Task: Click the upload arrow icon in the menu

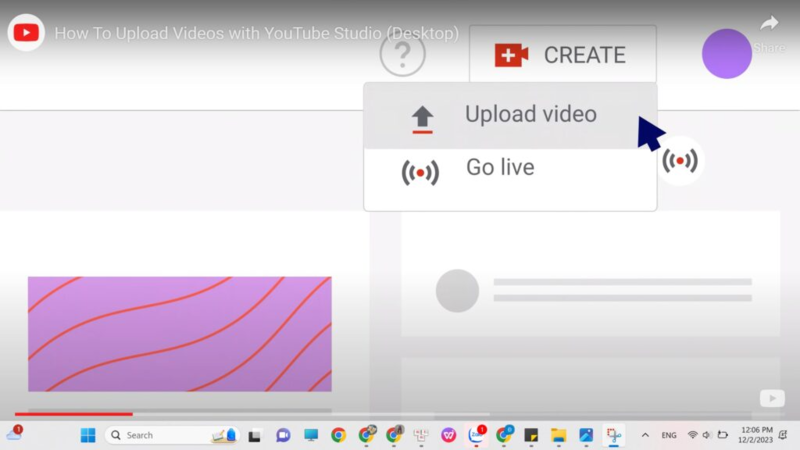Action: point(422,119)
